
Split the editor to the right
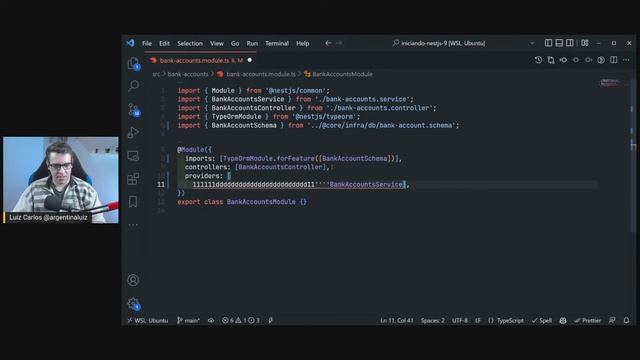[613, 60]
